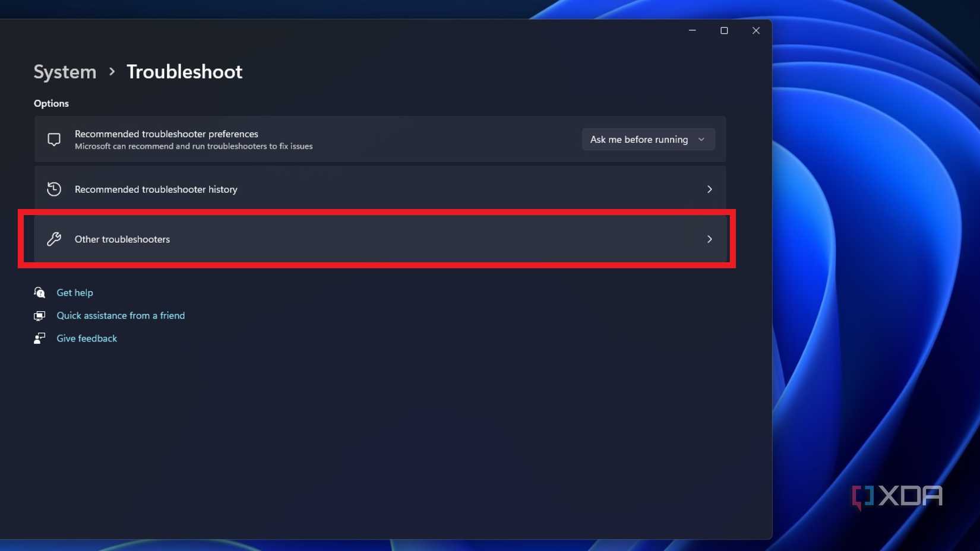Click the Give feedback link
Image resolution: width=980 pixels, height=551 pixels.
86,338
